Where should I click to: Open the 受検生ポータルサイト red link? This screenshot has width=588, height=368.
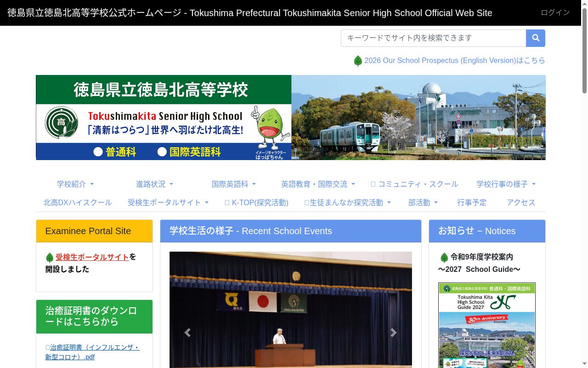point(92,257)
